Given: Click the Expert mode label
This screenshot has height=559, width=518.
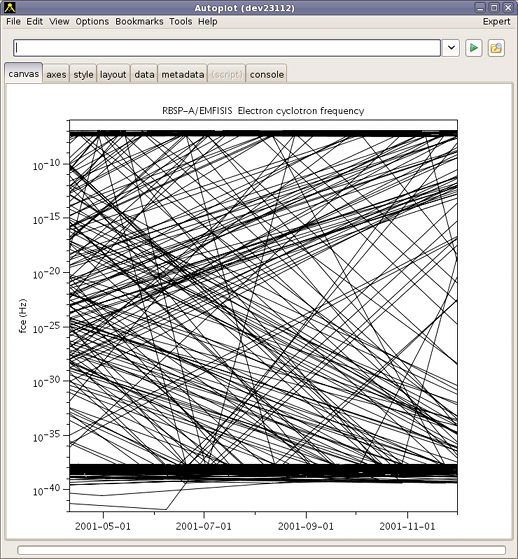Looking at the screenshot, I should [496, 22].
